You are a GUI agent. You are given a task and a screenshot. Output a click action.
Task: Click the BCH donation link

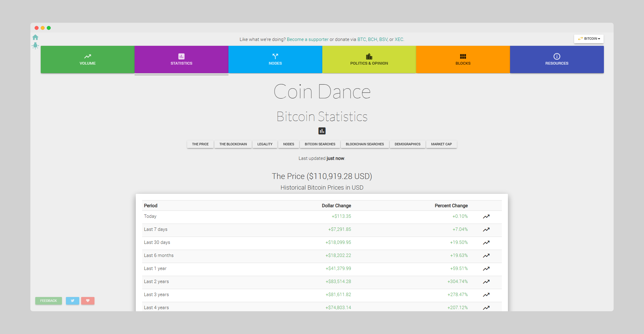(x=372, y=39)
